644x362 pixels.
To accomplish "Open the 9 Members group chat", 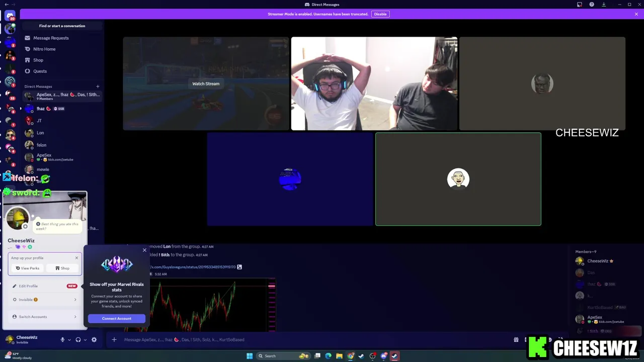I will [x=62, y=96].
